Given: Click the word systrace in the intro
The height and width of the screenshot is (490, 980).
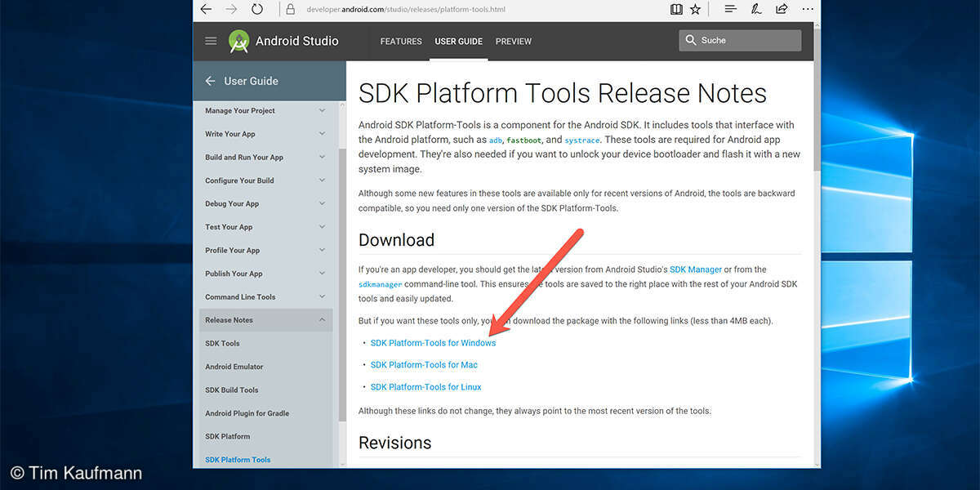Looking at the screenshot, I should point(581,140).
